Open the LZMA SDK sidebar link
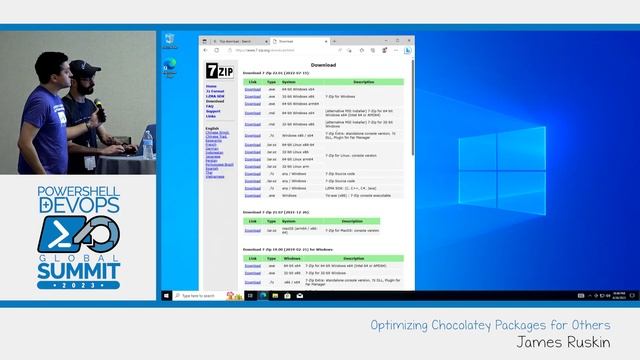640x360 pixels. tap(215, 96)
